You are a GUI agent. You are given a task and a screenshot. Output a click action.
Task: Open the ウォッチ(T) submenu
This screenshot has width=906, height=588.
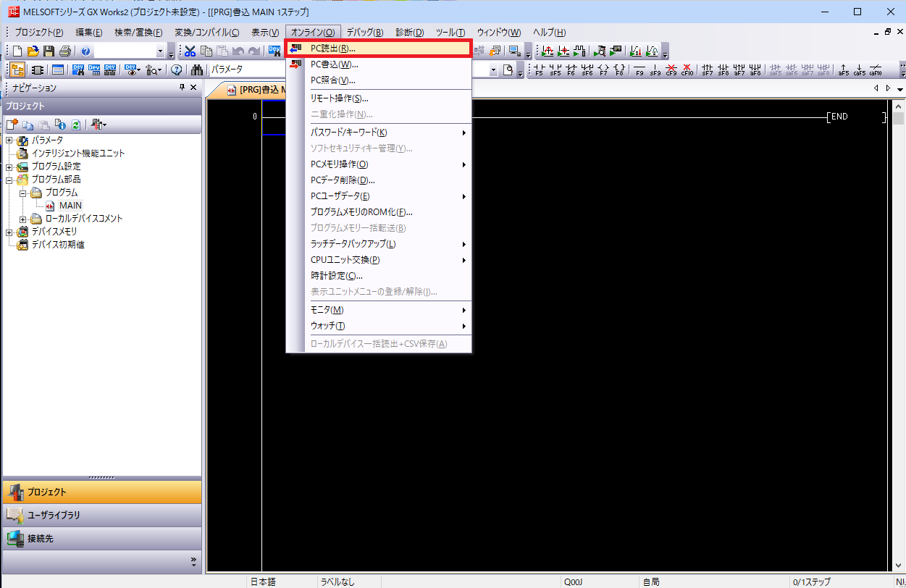coord(379,326)
